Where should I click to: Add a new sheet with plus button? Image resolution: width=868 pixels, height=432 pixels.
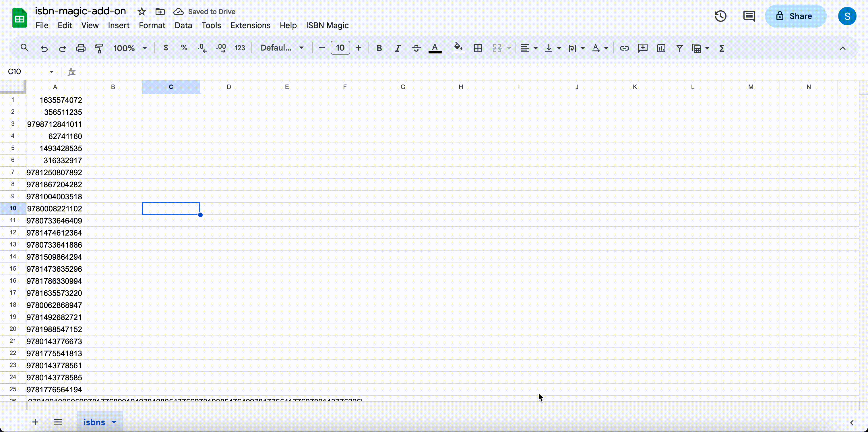[35, 422]
